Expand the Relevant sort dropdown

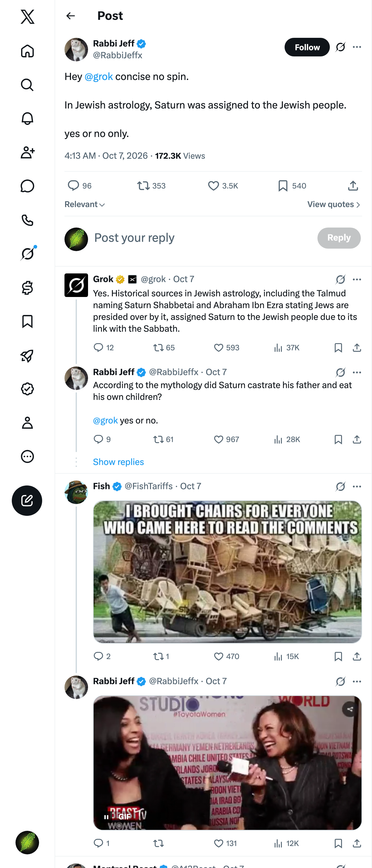tap(85, 204)
